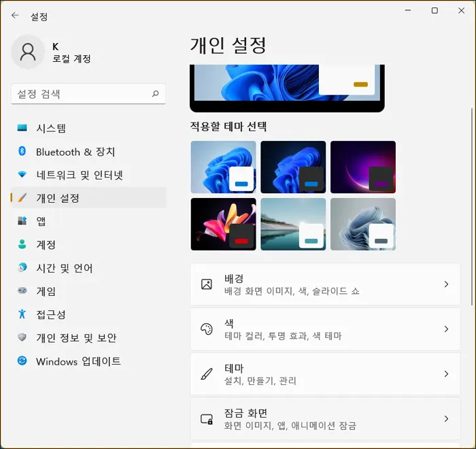The width and height of the screenshot is (476, 449).
Task: Open 시간 및 언어 settings
Action: [88, 267]
